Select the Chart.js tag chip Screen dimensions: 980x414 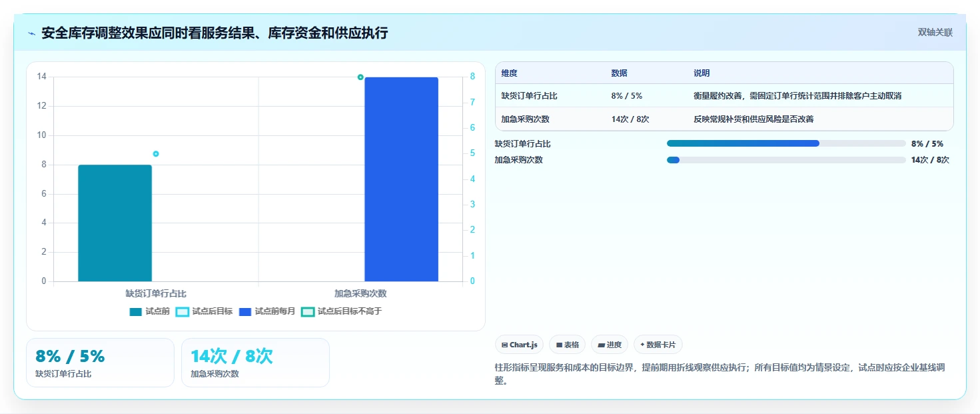(519, 345)
